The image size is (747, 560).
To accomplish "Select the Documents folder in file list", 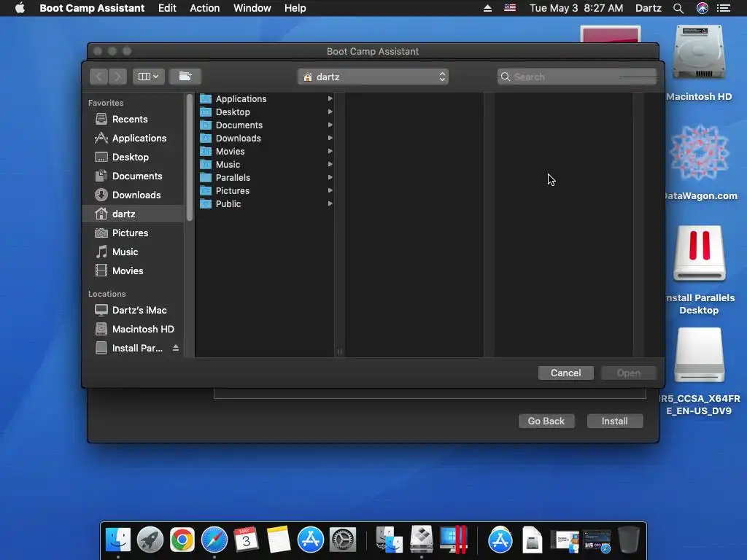I will coord(266,125).
